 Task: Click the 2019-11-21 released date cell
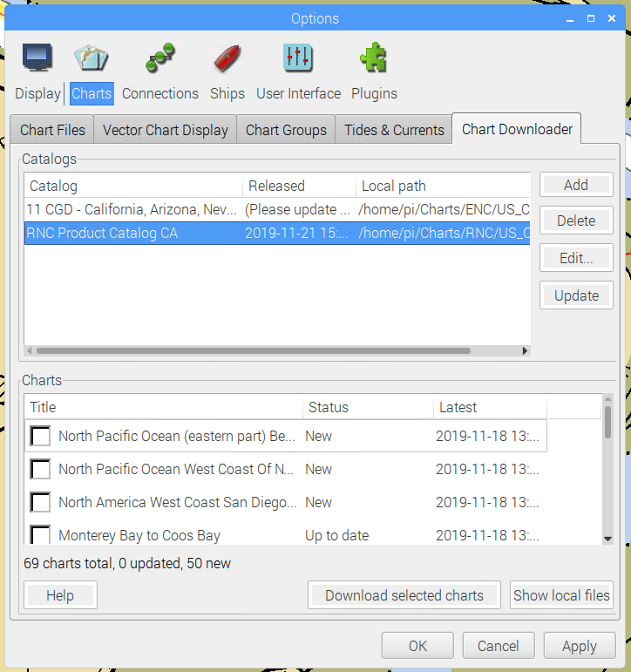296,233
